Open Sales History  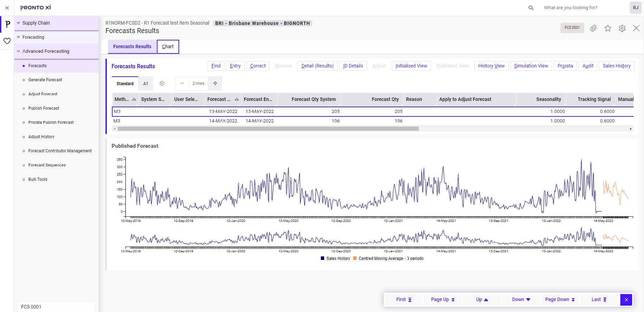[617, 66]
